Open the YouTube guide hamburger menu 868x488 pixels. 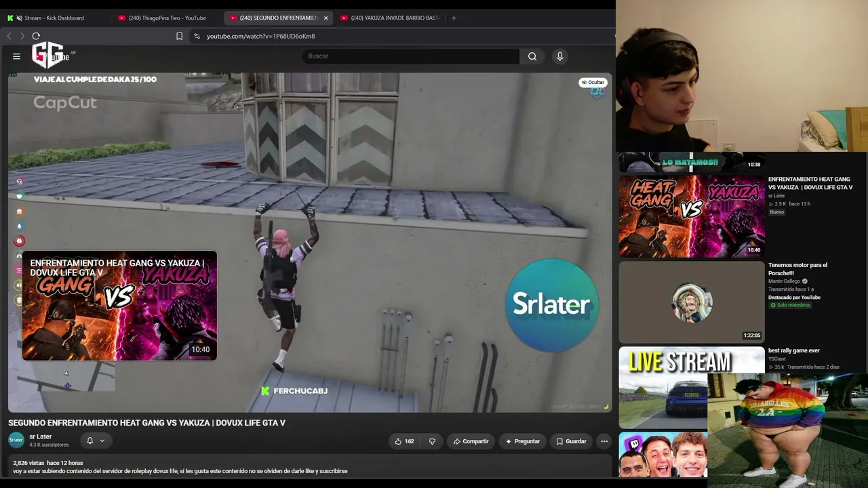[x=16, y=56]
